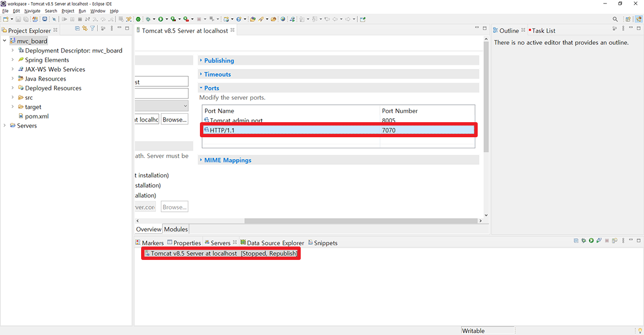The width and height of the screenshot is (644, 335).
Task: Minimize the Tomcat server editor area
Action: [477, 28]
